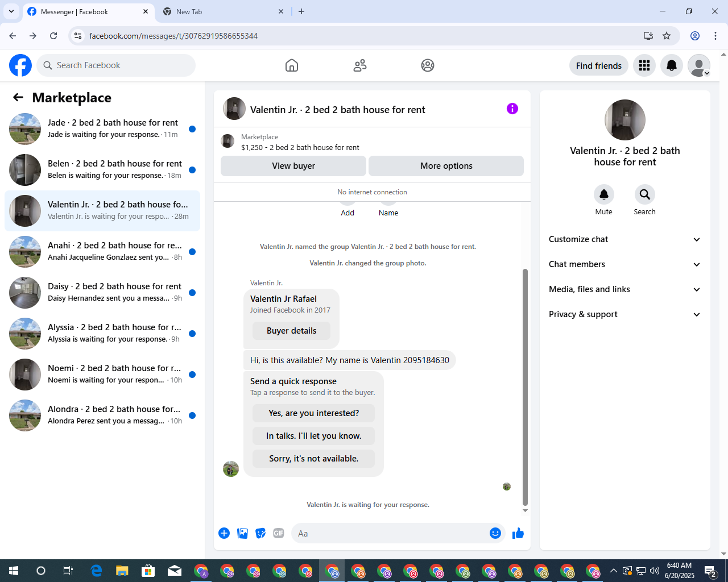This screenshot has height=582, width=728.
Task: Open Jade's 2 bed 2 bath conversation
Action: [102, 129]
